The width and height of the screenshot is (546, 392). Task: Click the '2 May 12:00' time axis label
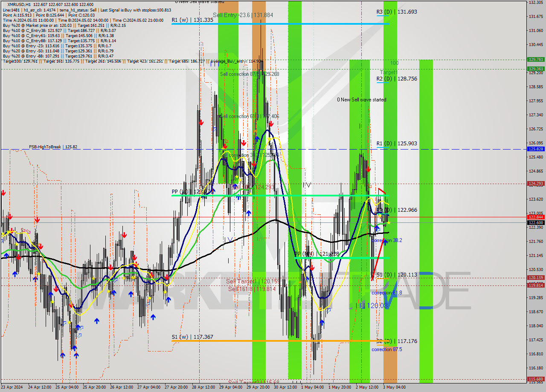pos(367,387)
